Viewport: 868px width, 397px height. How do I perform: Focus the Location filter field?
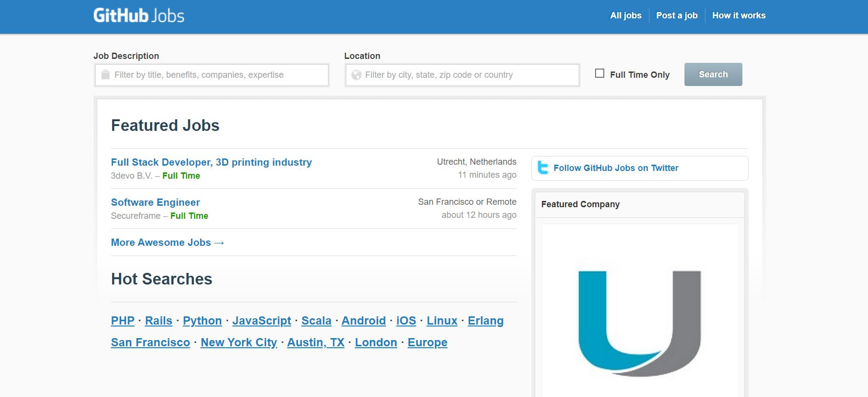point(462,75)
